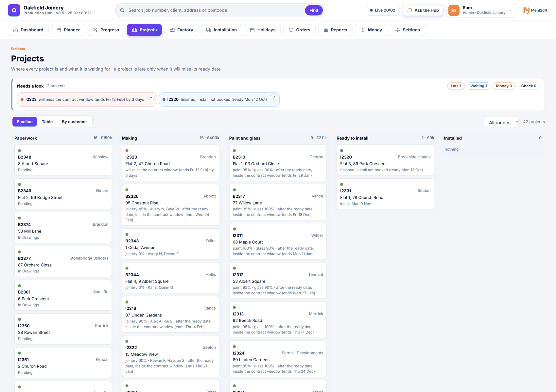Click the Factory icon in navigation

point(172,30)
